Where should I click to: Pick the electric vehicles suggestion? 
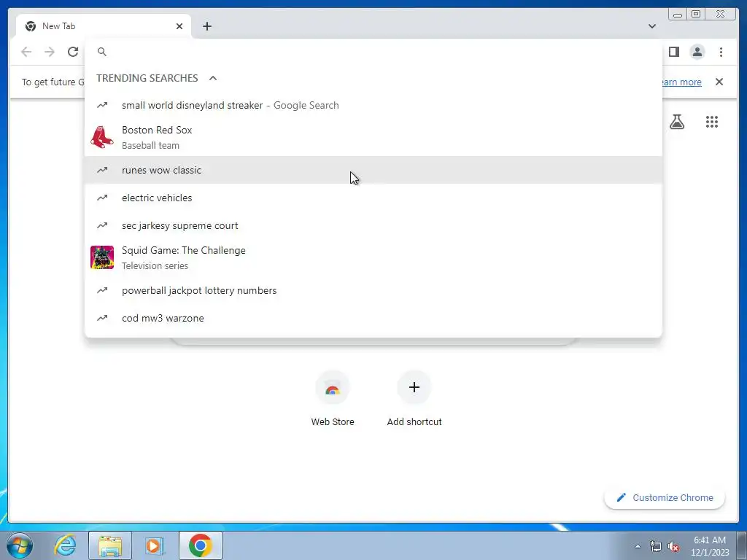point(373,198)
